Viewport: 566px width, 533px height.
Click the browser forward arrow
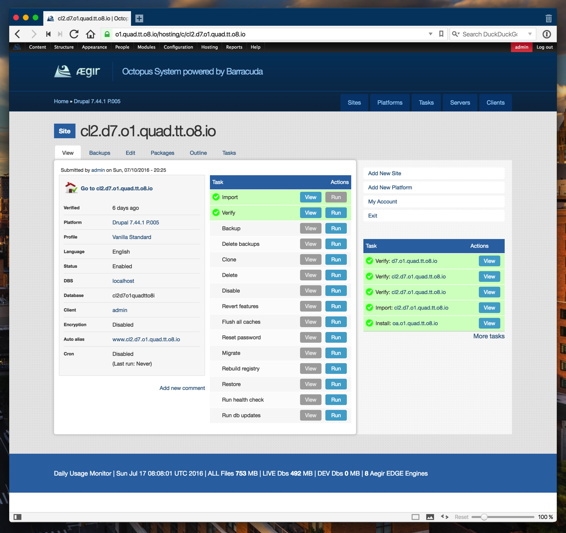pyautogui.click(x=34, y=34)
